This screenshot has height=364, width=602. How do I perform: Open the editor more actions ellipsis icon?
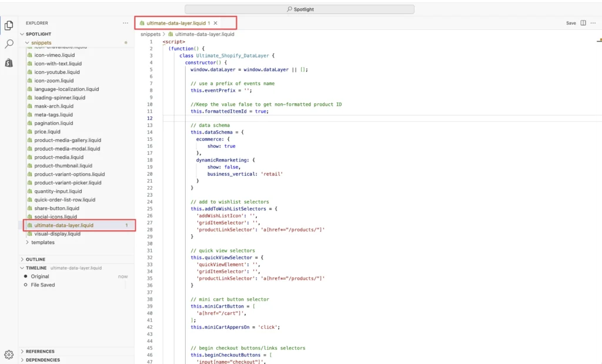coord(594,22)
